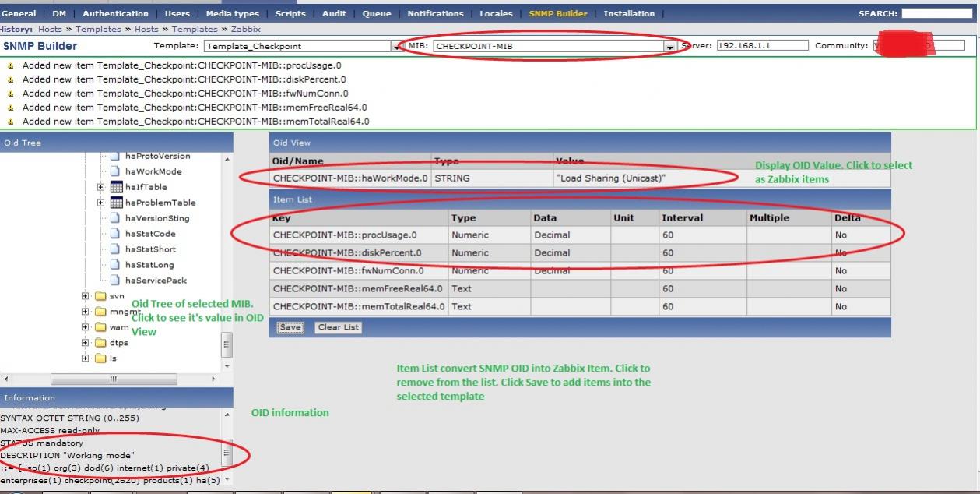
Task: Open the Template dropdown list
Action: (x=395, y=47)
